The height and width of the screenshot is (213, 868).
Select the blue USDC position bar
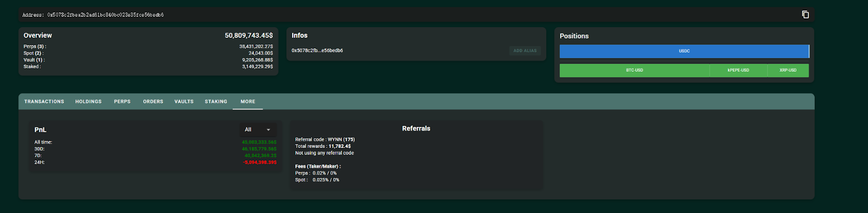coord(684,51)
